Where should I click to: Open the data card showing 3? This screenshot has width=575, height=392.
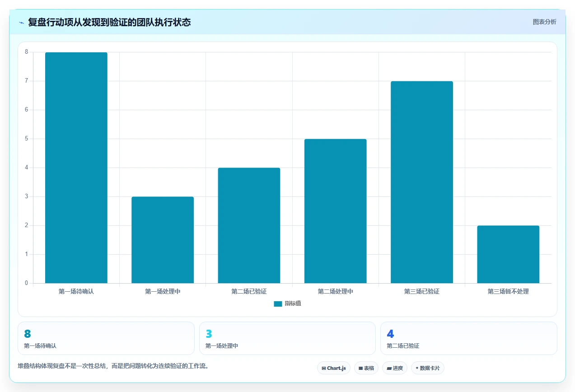(287, 338)
